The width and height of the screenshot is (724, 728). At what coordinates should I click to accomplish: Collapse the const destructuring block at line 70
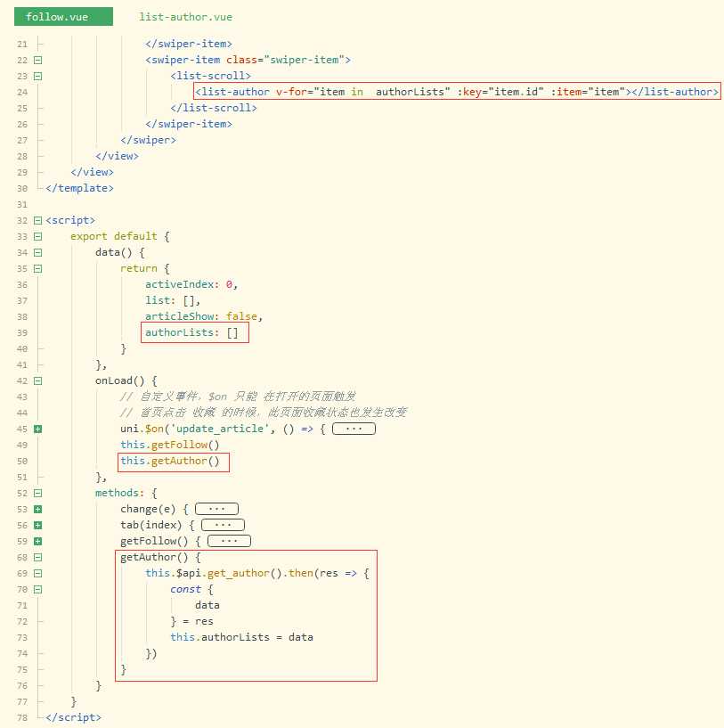(x=38, y=590)
